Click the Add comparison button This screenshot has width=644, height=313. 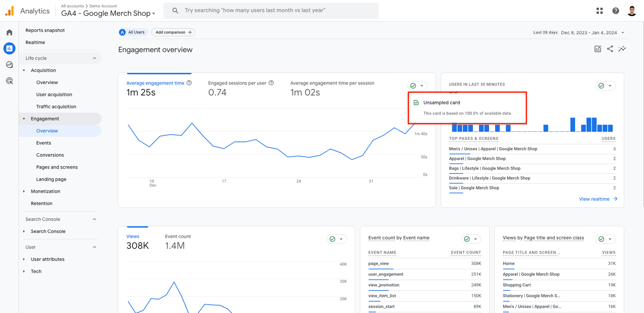(173, 32)
